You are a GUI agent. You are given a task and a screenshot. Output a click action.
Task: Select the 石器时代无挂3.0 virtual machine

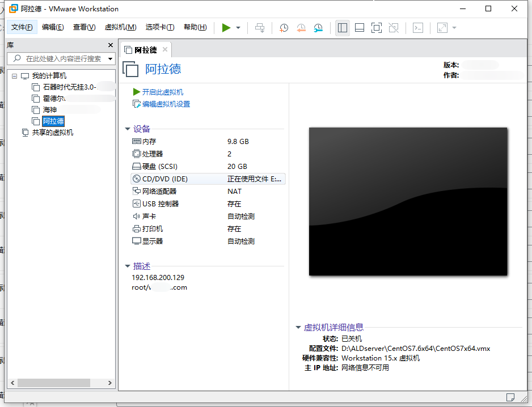(x=69, y=87)
